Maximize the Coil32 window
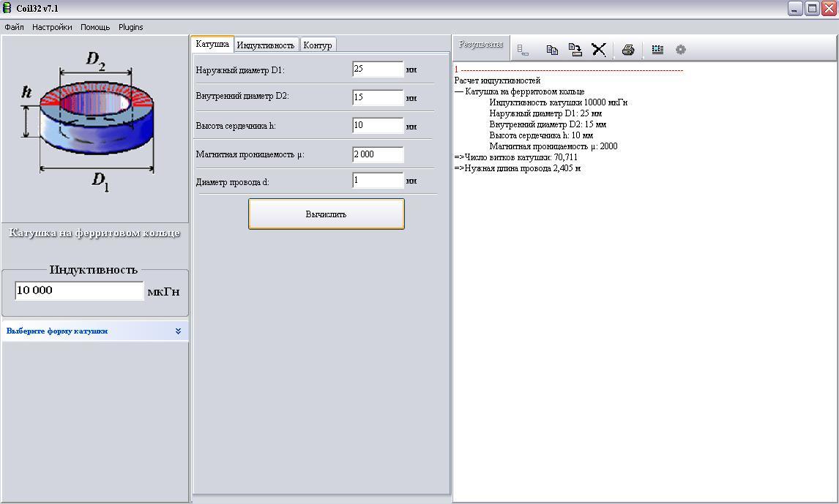The width and height of the screenshot is (839, 504). point(812,9)
